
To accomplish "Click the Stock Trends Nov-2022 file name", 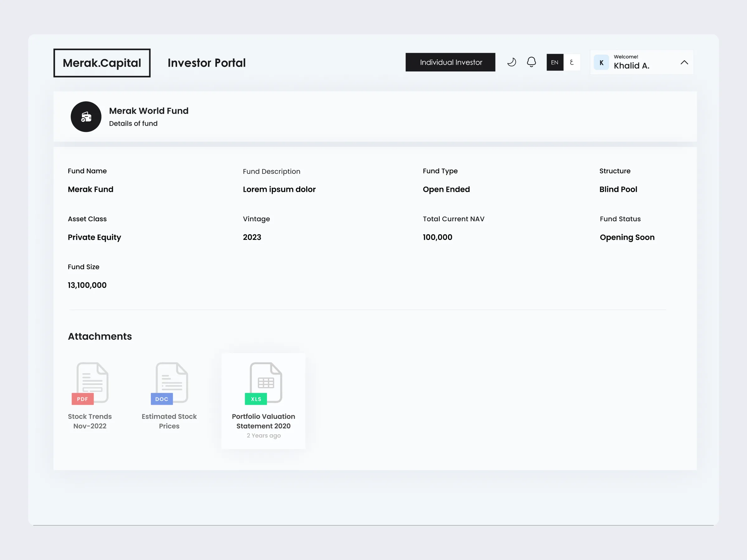I will click(90, 421).
